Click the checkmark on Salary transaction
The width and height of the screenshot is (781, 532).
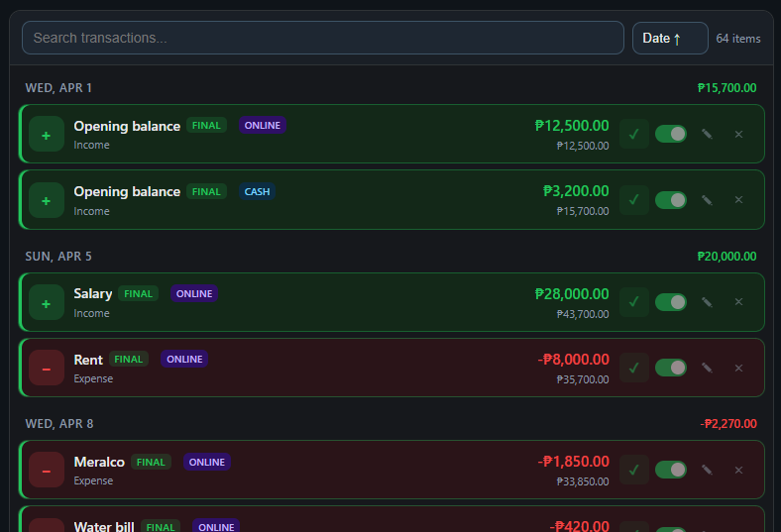(x=634, y=302)
